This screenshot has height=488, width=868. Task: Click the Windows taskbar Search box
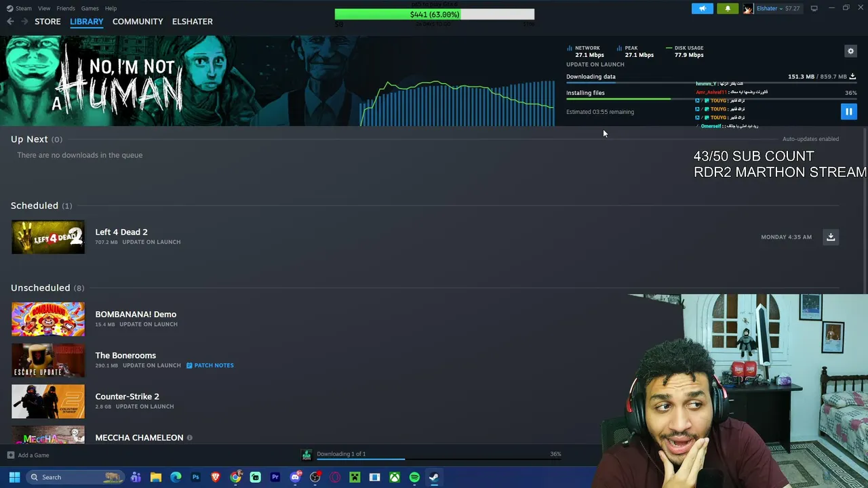click(75, 477)
